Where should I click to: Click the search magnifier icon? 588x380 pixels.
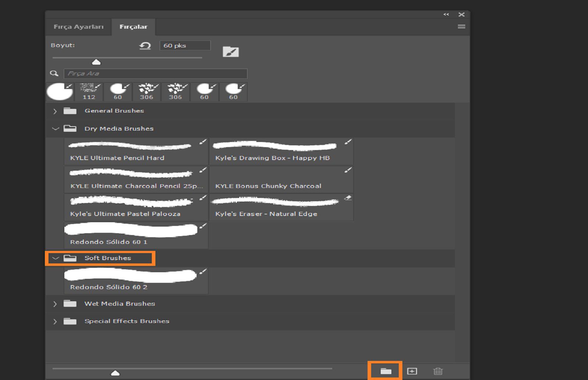pyautogui.click(x=54, y=74)
